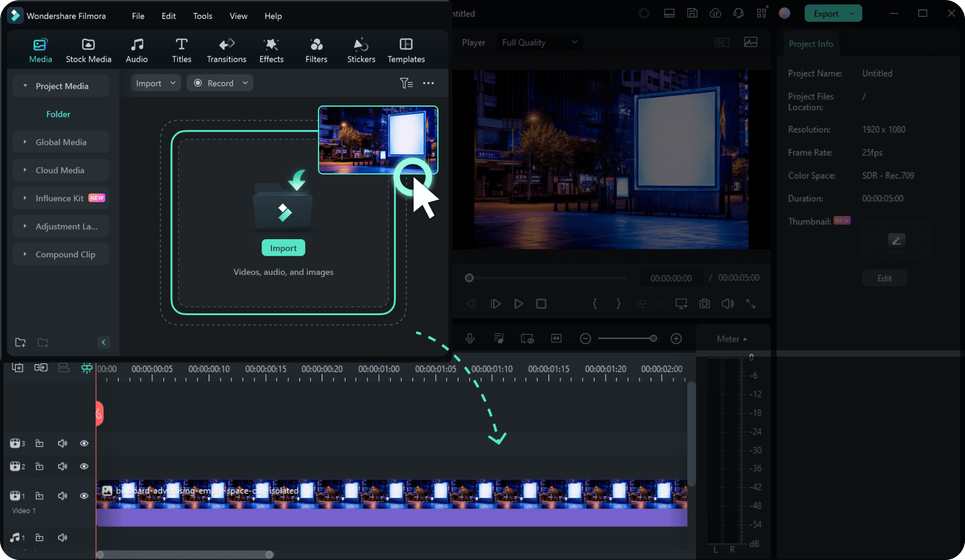Open the more options ellipsis menu
This screenshot has height=560, width=965.
tap(428, 83)
